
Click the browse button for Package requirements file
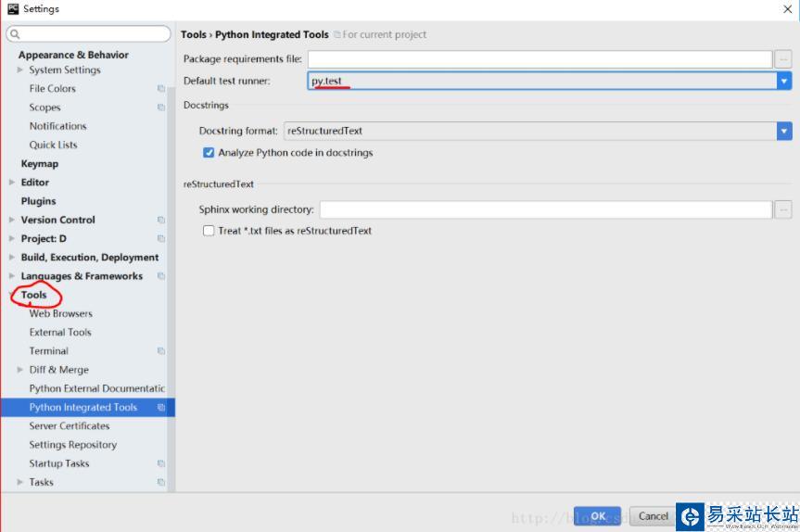point(783,58)
